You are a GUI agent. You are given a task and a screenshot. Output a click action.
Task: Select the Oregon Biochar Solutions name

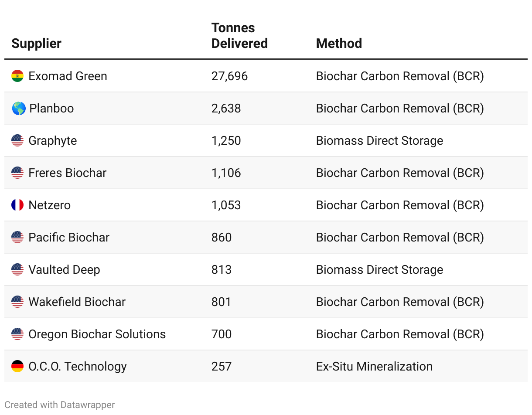(97, 334)
